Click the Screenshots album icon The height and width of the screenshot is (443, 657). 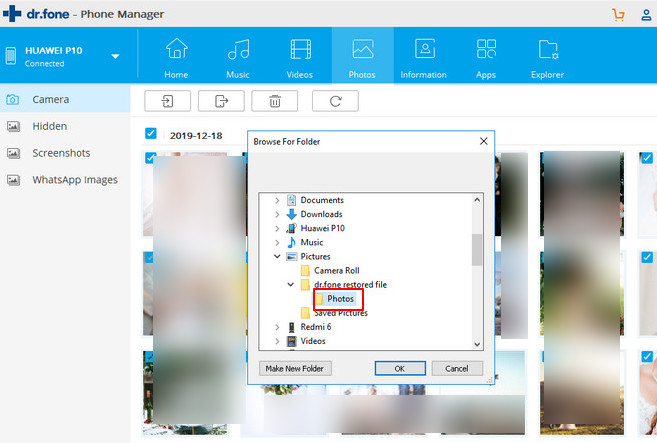pyautogui.click(x=13, y=153)
